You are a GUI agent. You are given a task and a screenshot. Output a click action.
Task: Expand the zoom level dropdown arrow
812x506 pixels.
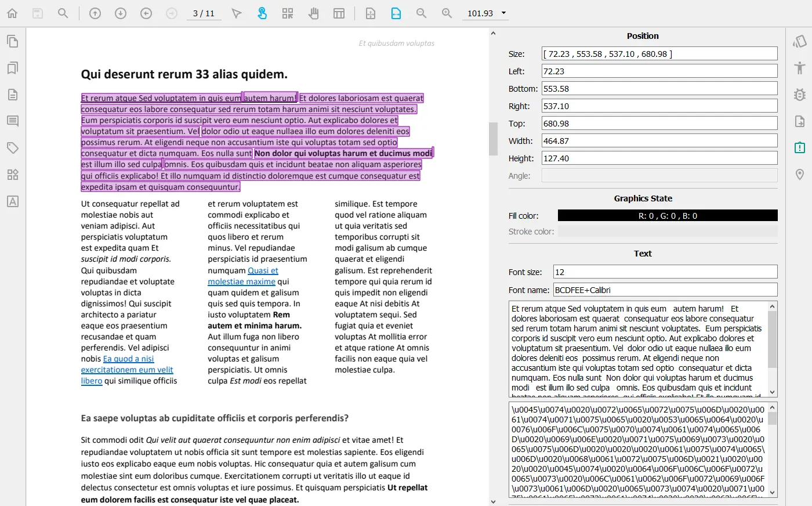[x=503, y=13]
